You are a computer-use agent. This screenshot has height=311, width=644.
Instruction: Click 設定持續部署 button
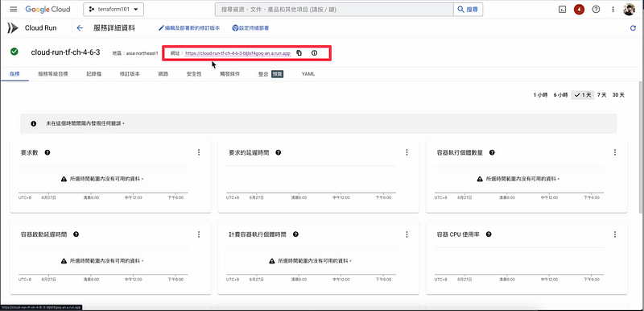[250, 28]
